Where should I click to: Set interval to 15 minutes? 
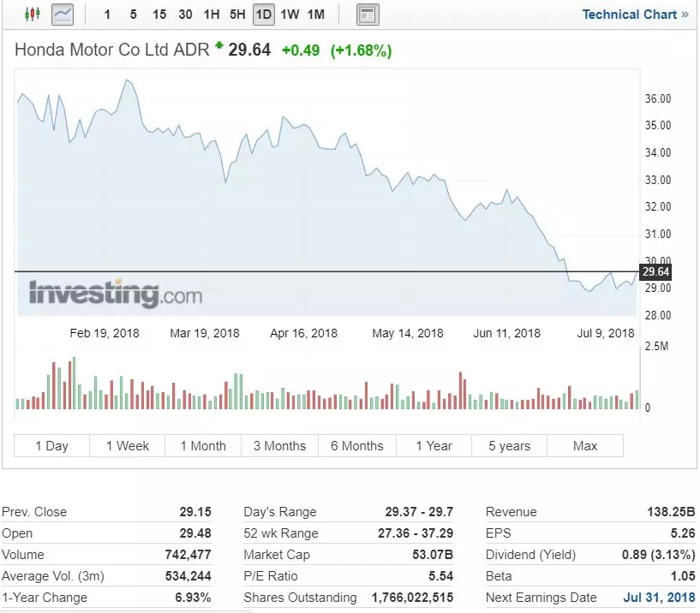click(x=159, y=15)
